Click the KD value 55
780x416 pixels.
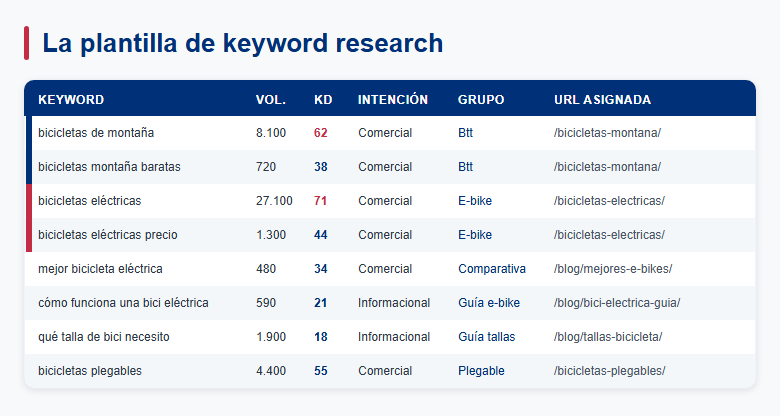click(x=321, y=371)
